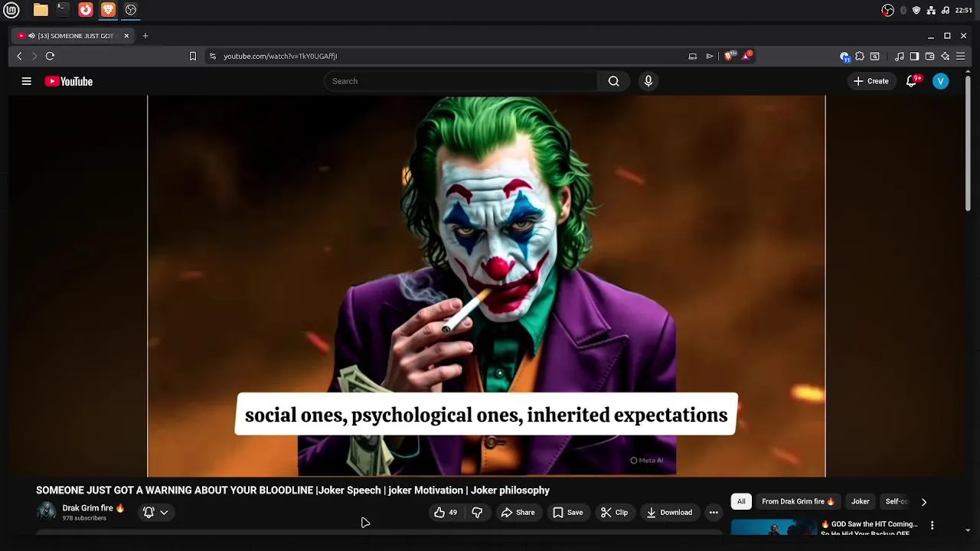The height and width of the screenshot is (551, 980).
Task: Open the GOD Saw the HIT Coming video
Action: pos(870,525)
